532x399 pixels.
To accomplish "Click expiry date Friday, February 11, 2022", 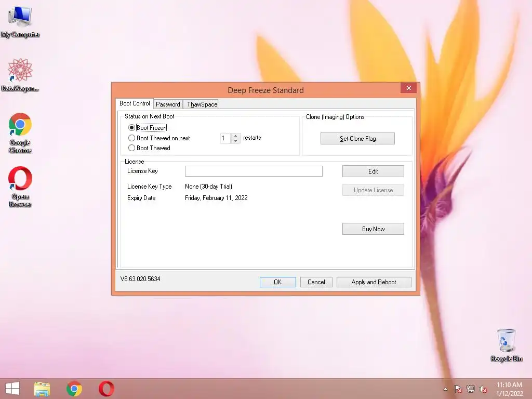I will click(216, 198).
